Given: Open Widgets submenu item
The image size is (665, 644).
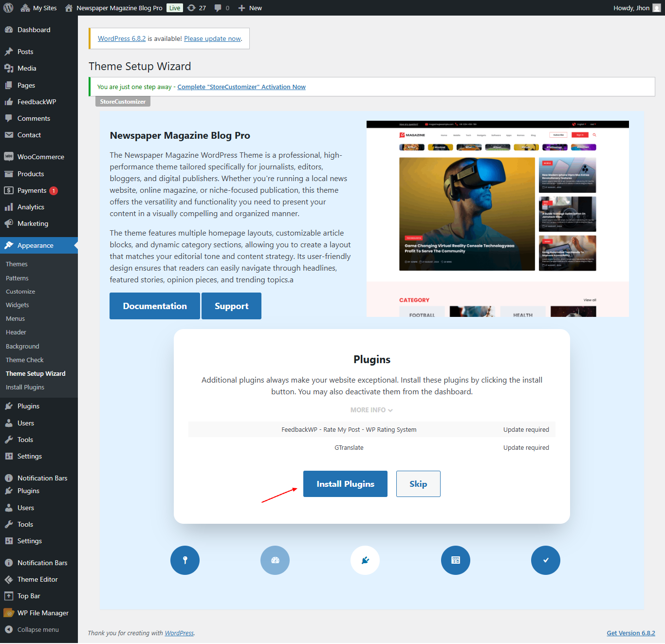Looking at the screenshot, I should 18,305.
